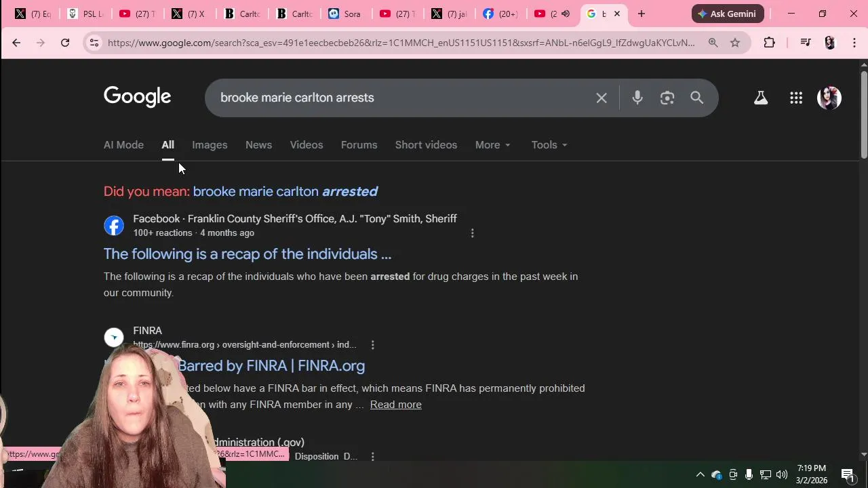Click FINRA site favicon
This screenshot has height=488, width=868.
point(114,338)
